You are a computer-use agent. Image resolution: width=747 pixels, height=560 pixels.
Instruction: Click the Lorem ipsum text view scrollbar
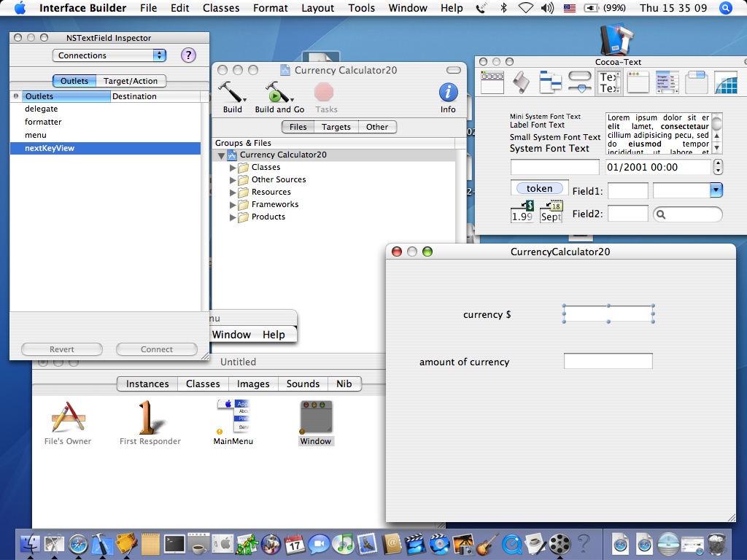pos(716,133)
